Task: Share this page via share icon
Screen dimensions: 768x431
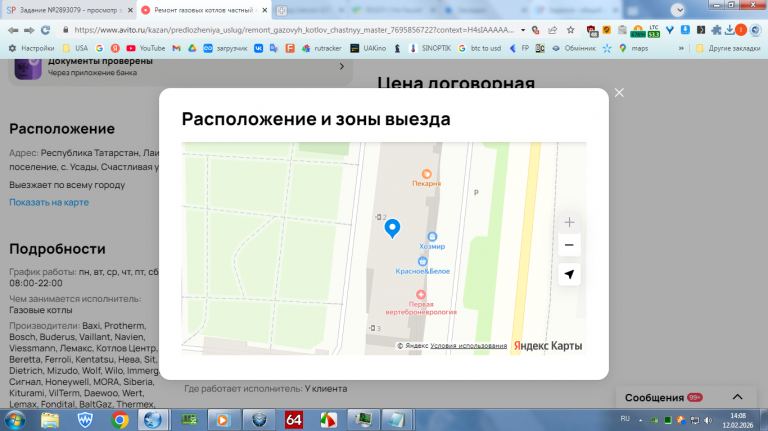Action: click(552, 30)
